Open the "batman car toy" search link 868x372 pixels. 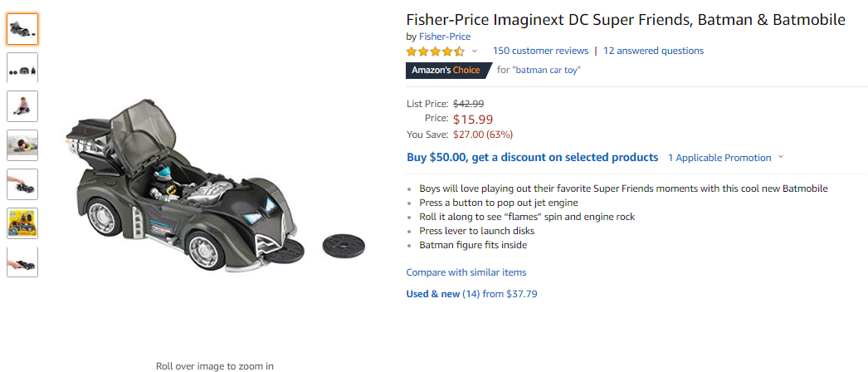click(x=546, y=71)
